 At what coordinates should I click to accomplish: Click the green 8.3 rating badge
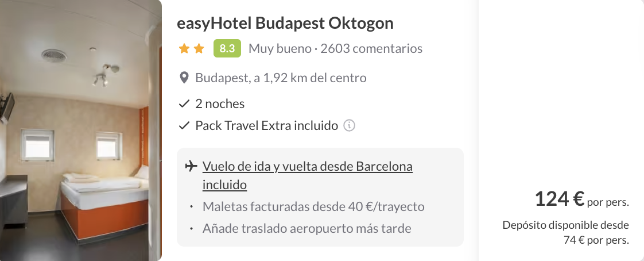227,48
